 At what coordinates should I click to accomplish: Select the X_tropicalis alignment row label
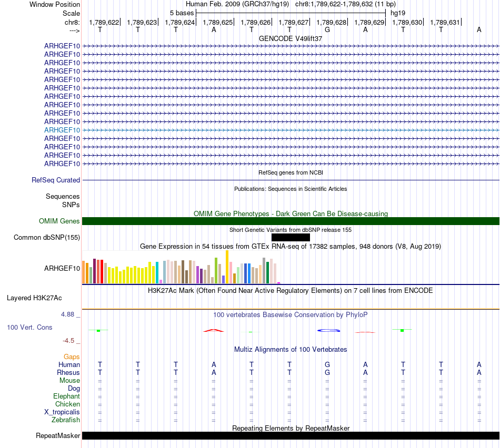coord(62,412)
